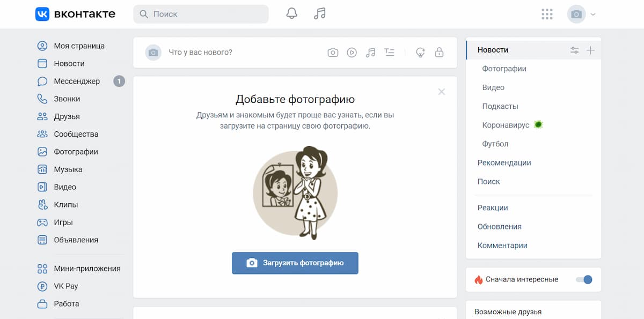Open Моя страница from sidebar
The height and width of the screenshot is (319, 644).
[79, 46]
